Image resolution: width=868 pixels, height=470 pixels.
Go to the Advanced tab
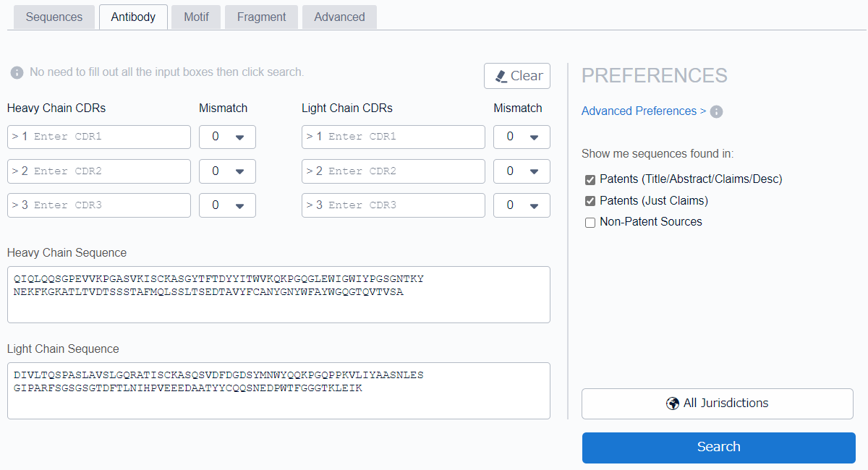339,17
